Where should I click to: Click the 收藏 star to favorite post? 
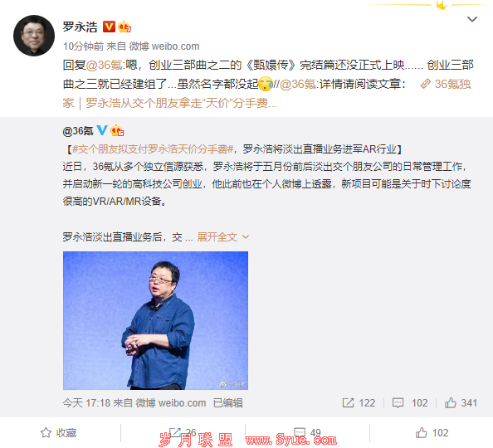coord(58,432)
